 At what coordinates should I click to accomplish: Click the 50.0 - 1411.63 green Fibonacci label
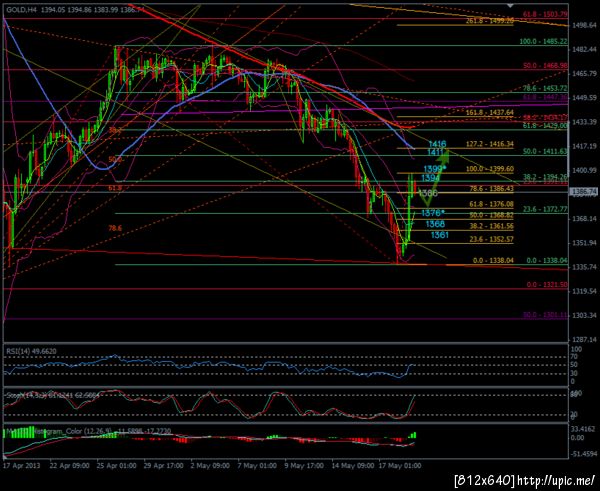pyautogui.click(x=545, y=151)
